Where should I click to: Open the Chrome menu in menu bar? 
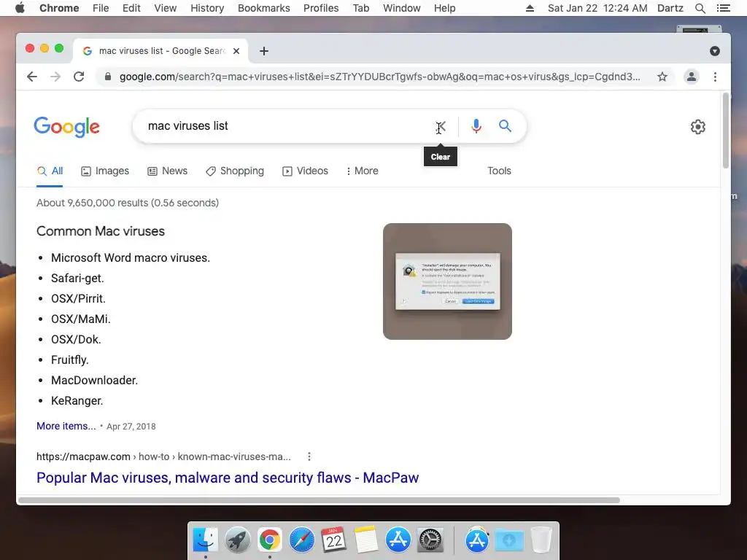(59, 8)
